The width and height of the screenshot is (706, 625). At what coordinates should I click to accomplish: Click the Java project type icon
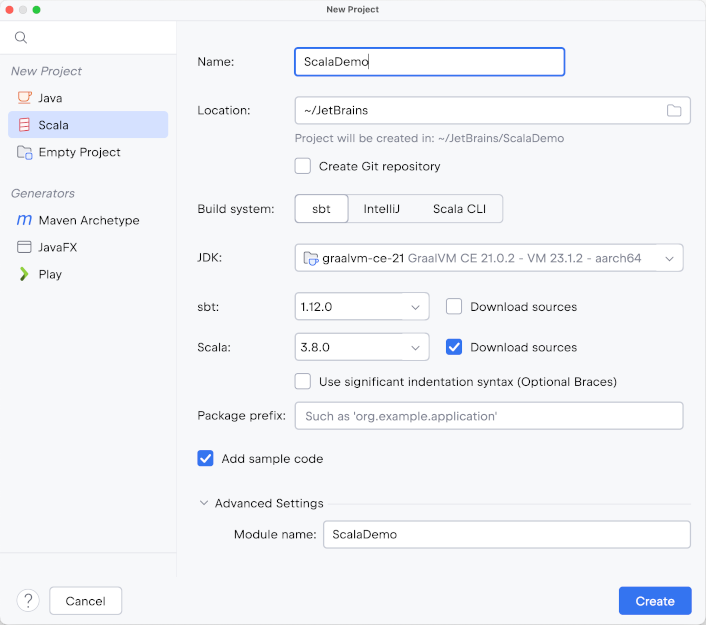coord(24,98)
